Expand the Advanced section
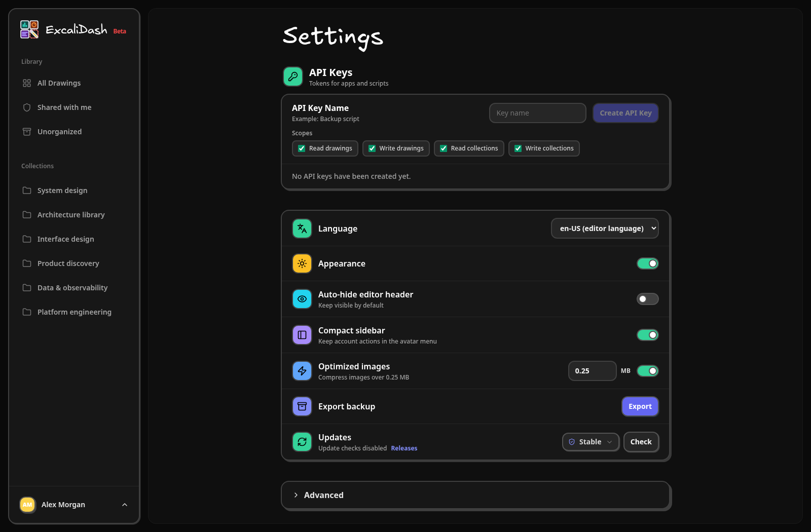Image resolution: width=811 pixels, height=532 pixels. [x=476, y=495]
